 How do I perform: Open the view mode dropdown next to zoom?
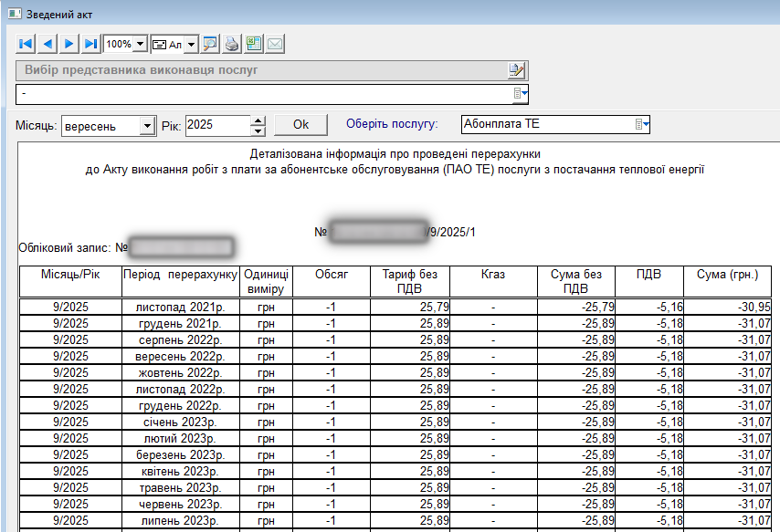(x=191, y=44)
